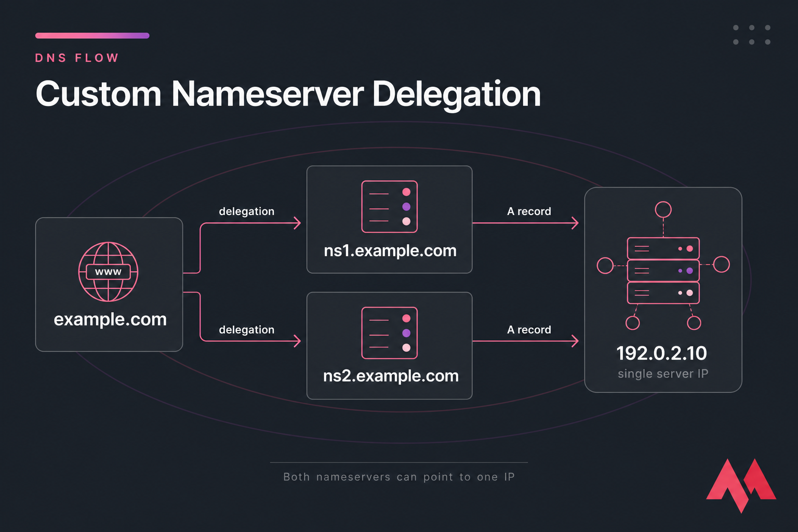Screen dimensions: 798x532
Task: Click the node circle atop the server rack
Action: pyautogui.click(x=663, y=209)
